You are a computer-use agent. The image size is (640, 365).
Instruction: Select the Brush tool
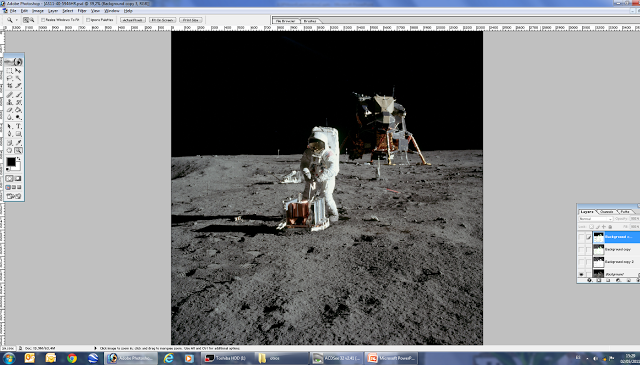coord(18,95)
